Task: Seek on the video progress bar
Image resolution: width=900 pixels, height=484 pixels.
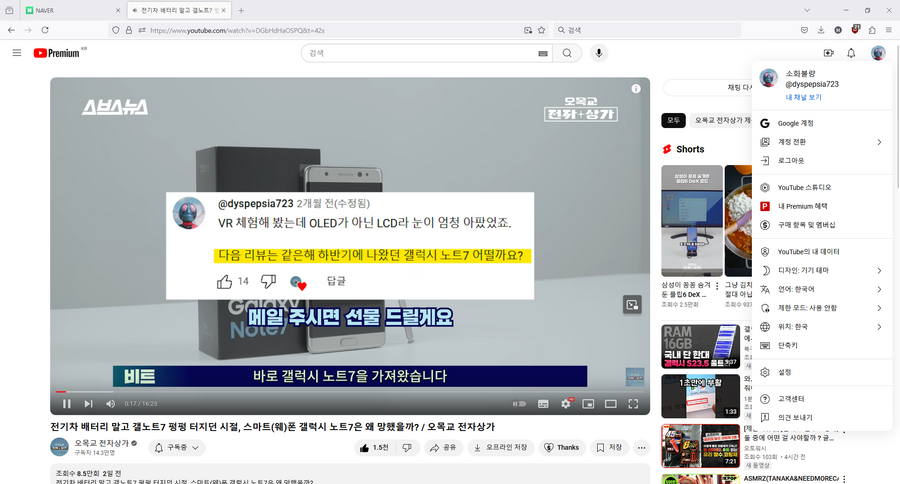Action: click(x=350, y=392)
